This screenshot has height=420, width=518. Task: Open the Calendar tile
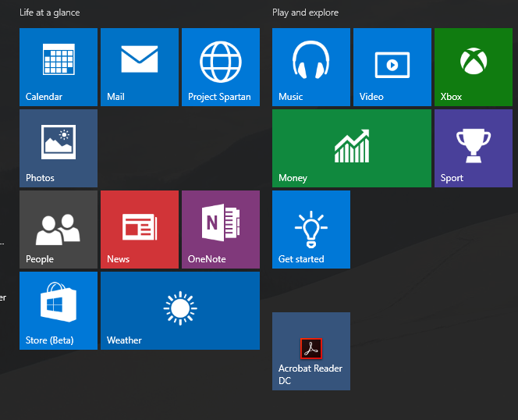[x=59, y=67]
